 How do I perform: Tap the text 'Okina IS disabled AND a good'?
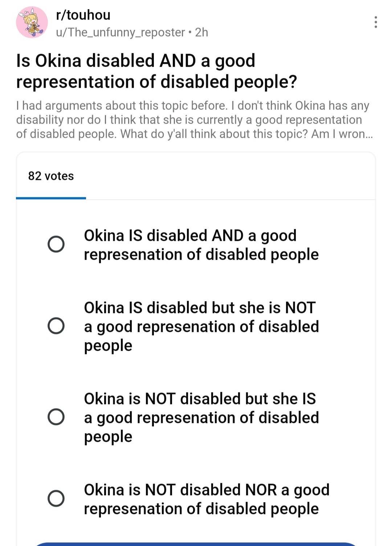[190, 235]
